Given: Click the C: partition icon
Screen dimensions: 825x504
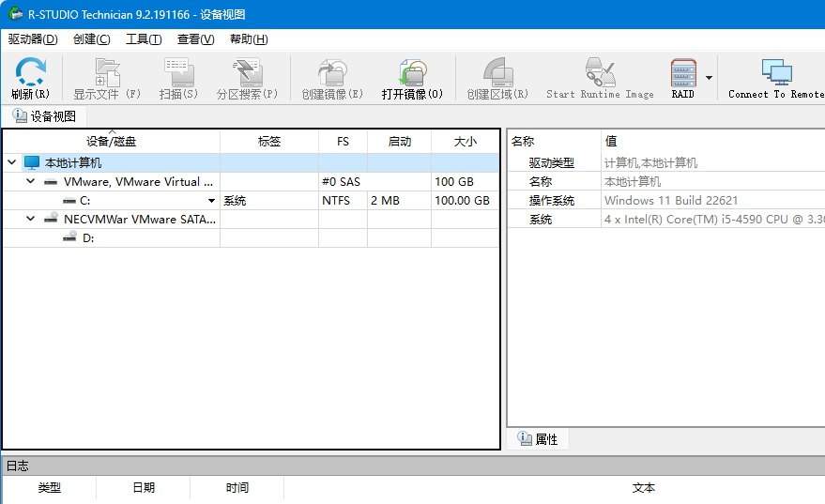Looking at the screenshot, I should click(x=69, y=201).
